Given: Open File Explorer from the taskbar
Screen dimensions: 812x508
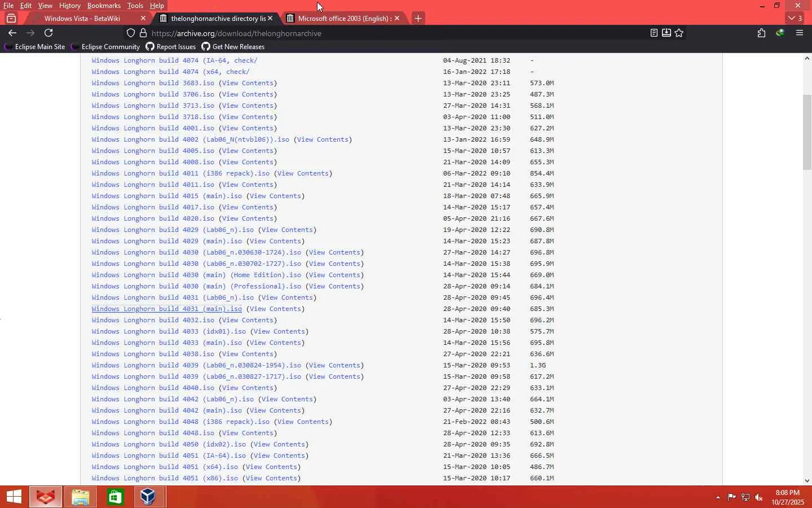Looking at the screenshot, I should pos(81,497).
